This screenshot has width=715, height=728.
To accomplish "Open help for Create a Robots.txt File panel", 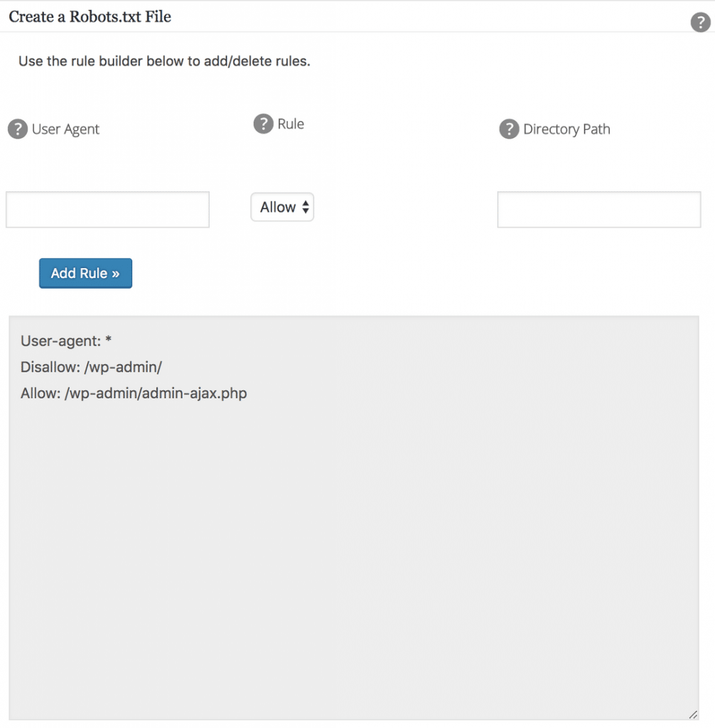I will [700, 22].
